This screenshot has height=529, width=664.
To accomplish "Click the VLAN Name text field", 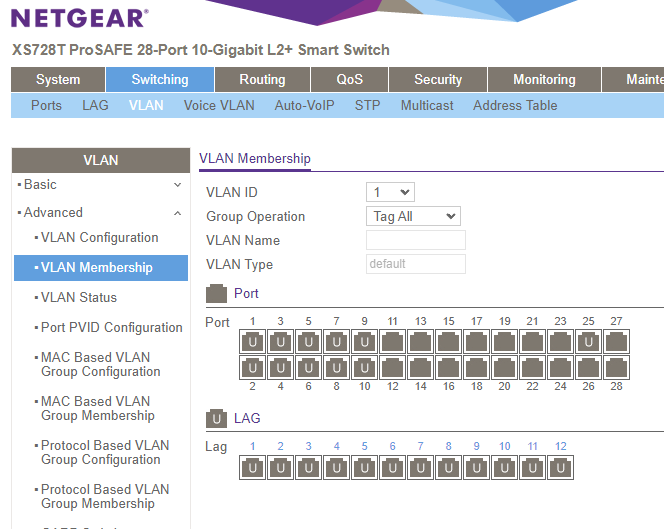I will click(415, 240).
